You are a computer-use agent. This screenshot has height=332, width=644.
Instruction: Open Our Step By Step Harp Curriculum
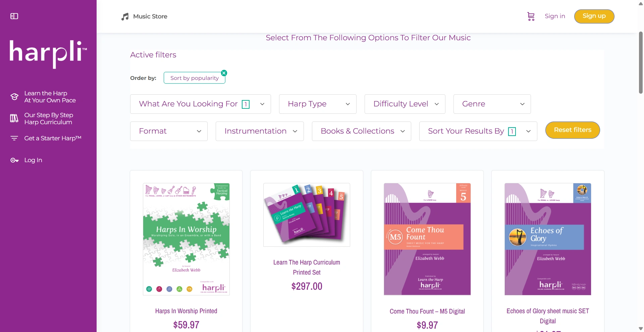click(x=49, y=118)
